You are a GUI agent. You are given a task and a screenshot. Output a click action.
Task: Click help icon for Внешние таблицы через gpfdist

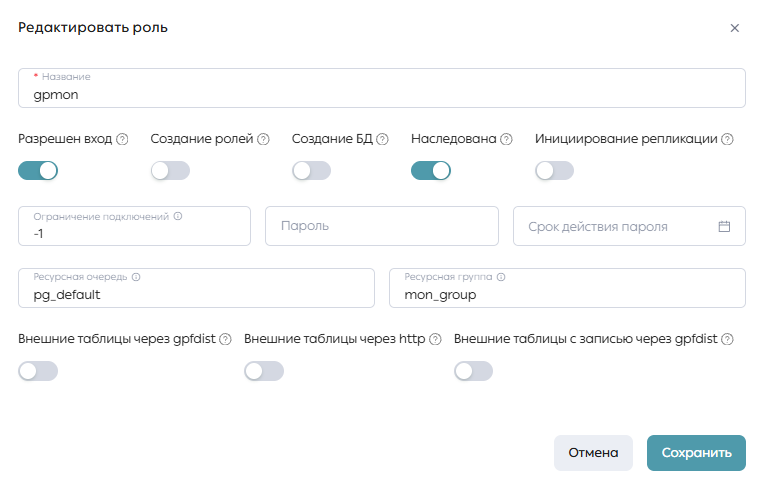pos(225,340)
